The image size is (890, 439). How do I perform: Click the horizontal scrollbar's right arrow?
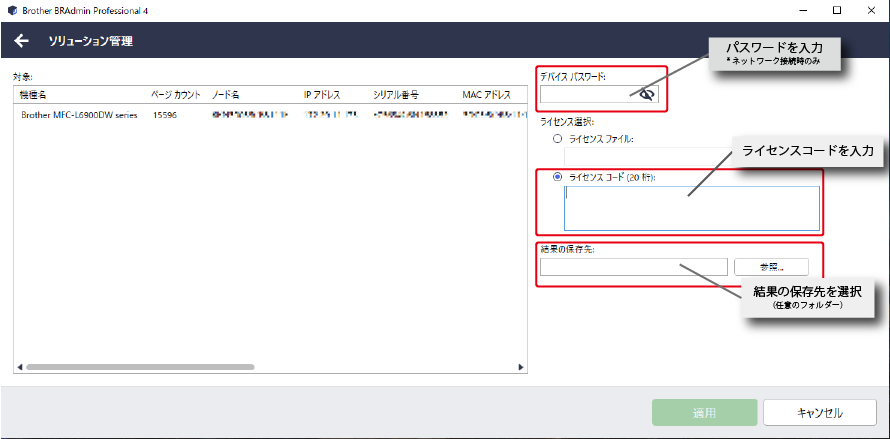(x=519, y=367)
